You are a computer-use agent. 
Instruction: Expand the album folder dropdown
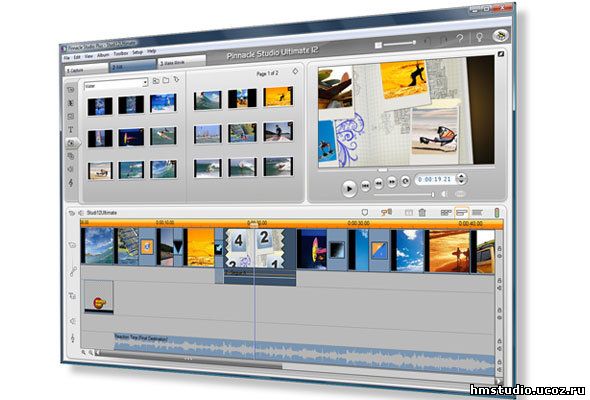[x=145, y=82]
